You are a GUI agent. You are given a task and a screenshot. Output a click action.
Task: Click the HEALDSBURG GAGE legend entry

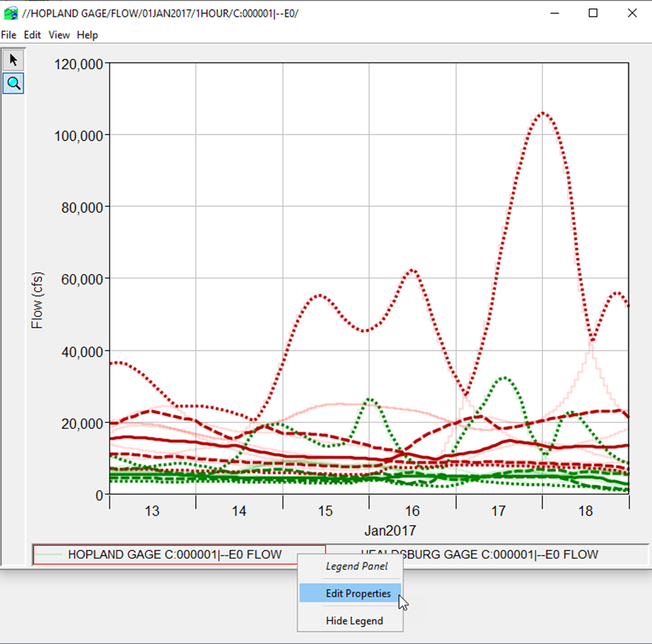479,555
